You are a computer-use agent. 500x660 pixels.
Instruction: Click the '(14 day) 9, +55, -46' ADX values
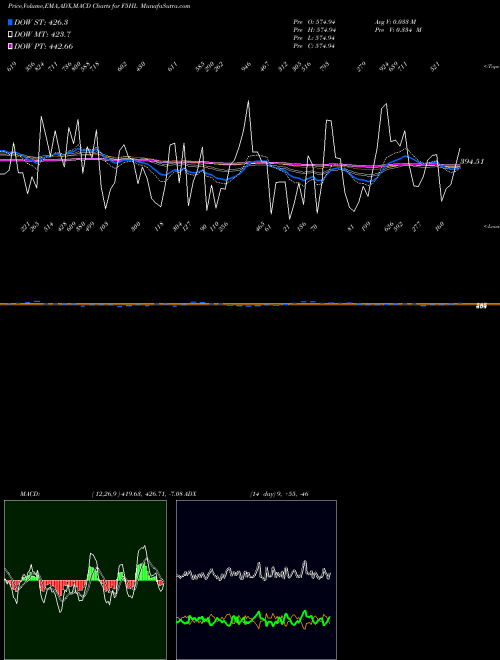tap(279, 494)
